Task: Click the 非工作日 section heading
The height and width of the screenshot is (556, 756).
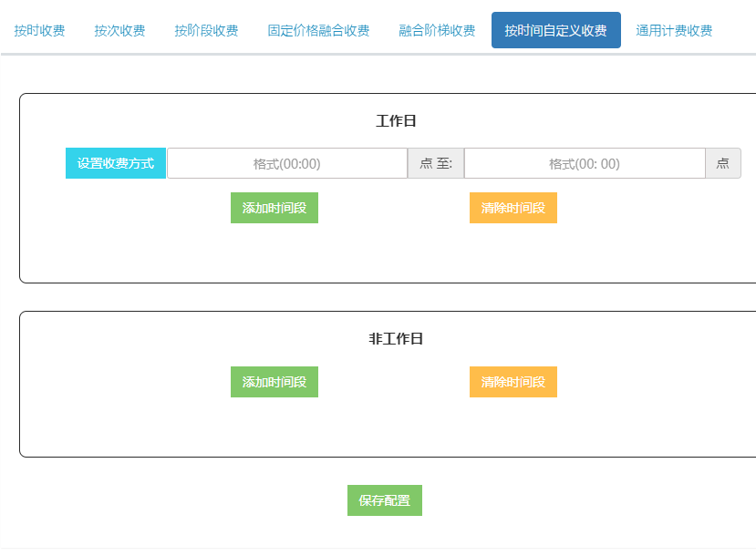Action: (x=396, y=339)
